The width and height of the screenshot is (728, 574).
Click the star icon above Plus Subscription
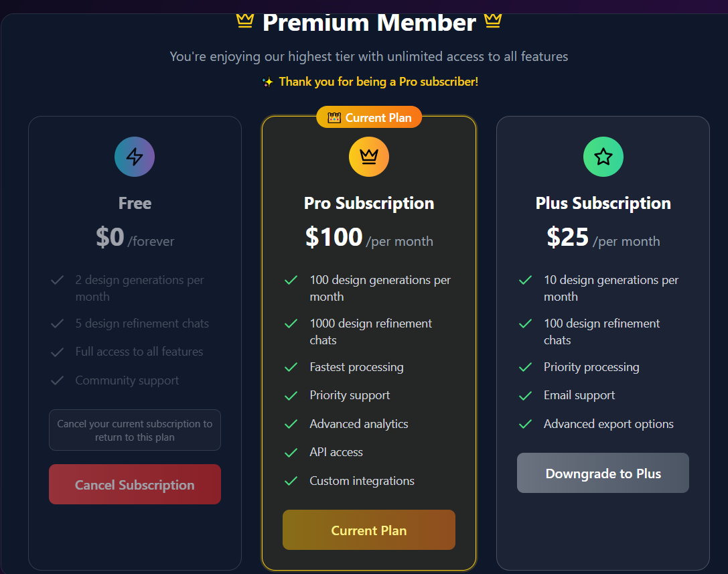tap(603, 157)
